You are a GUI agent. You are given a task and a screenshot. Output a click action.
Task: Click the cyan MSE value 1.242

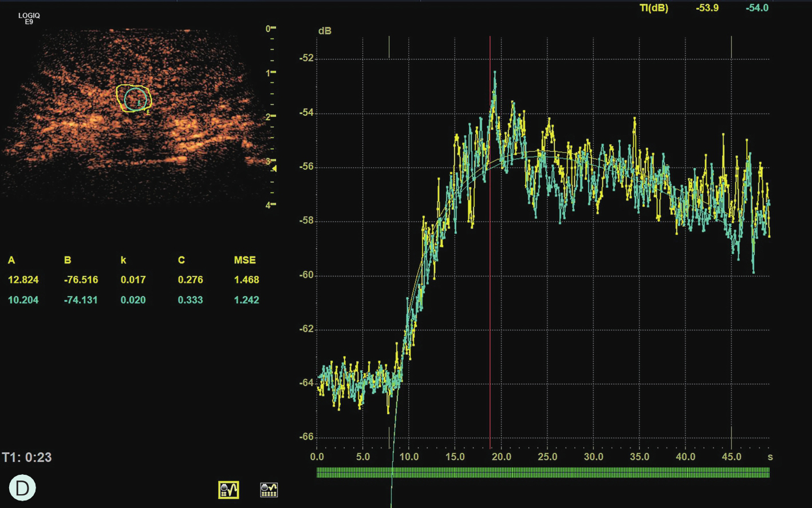tap(246, 300)
